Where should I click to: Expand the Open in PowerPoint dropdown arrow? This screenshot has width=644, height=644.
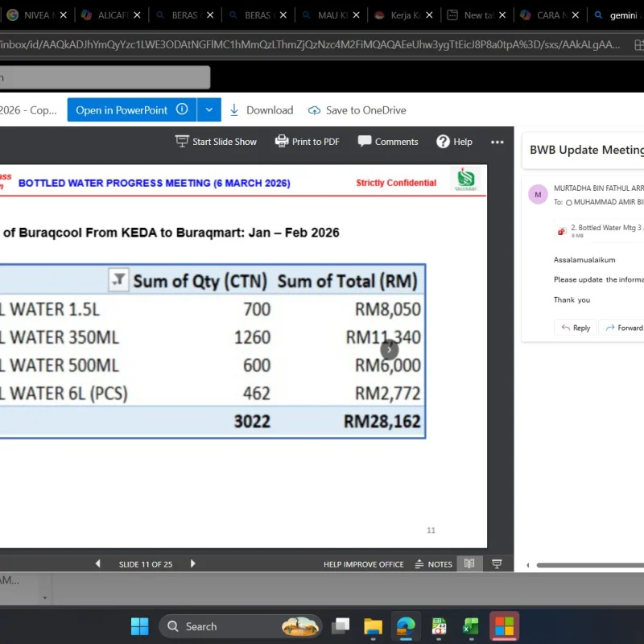pos(208,110)
